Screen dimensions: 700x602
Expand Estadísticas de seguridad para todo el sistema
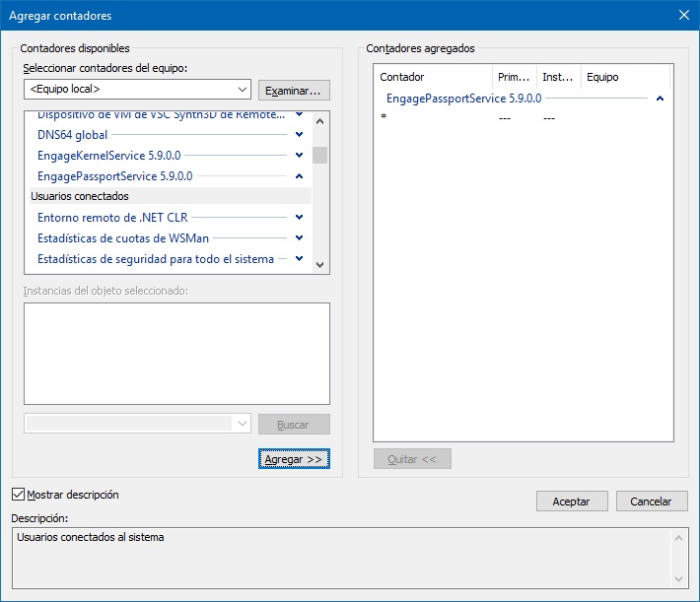(x=299, y=259)
